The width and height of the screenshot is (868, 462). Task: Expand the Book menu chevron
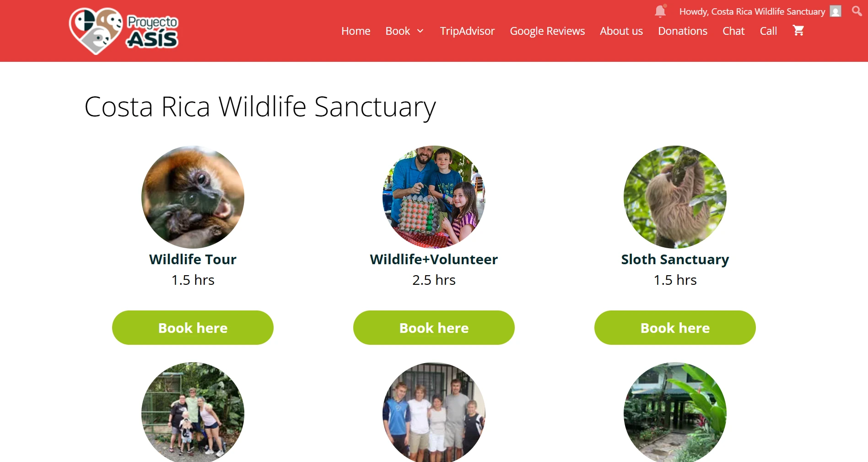tap(420, 31)
